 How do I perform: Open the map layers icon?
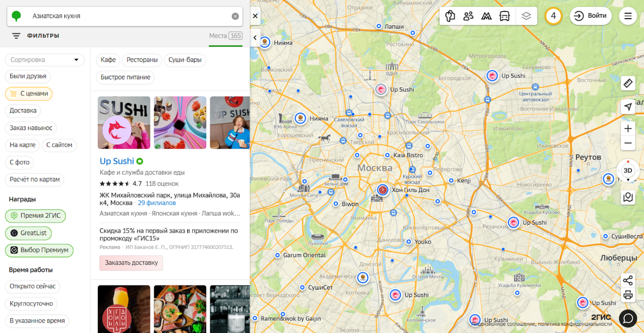click(x=526, y=16)
